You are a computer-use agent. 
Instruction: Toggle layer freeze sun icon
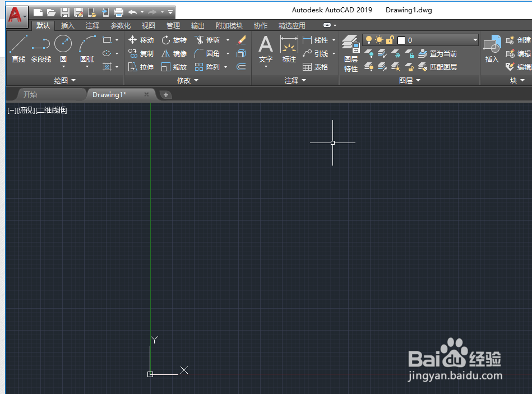click(380, 40)
